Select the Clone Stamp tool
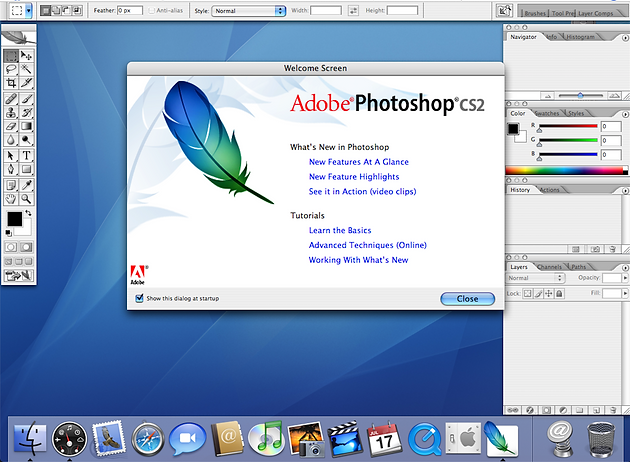The image size is (630, 462). (11, 112)
